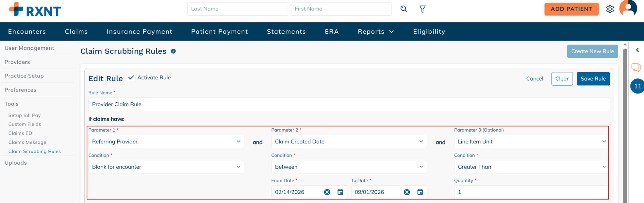The image size is (644, 203).
Task: Click the Clear button
Action: (562, 79)
